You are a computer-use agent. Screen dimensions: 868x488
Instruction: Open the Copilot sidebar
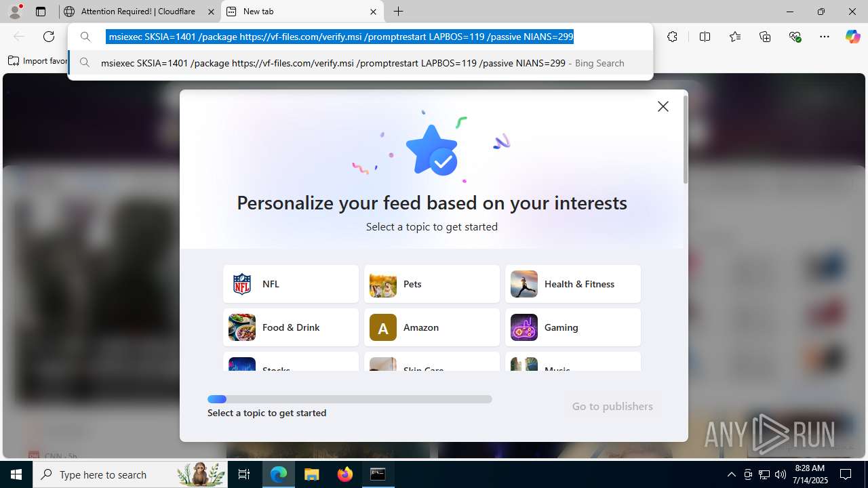click(852, 37)
